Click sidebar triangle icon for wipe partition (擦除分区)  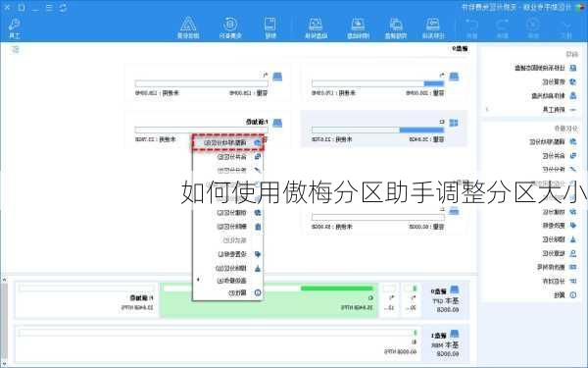pos(573,239)
